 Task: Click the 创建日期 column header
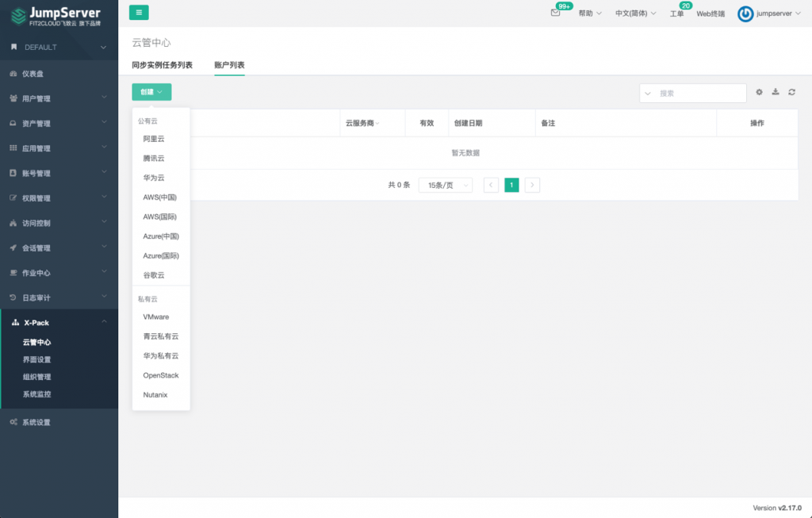tap(468, 123)
